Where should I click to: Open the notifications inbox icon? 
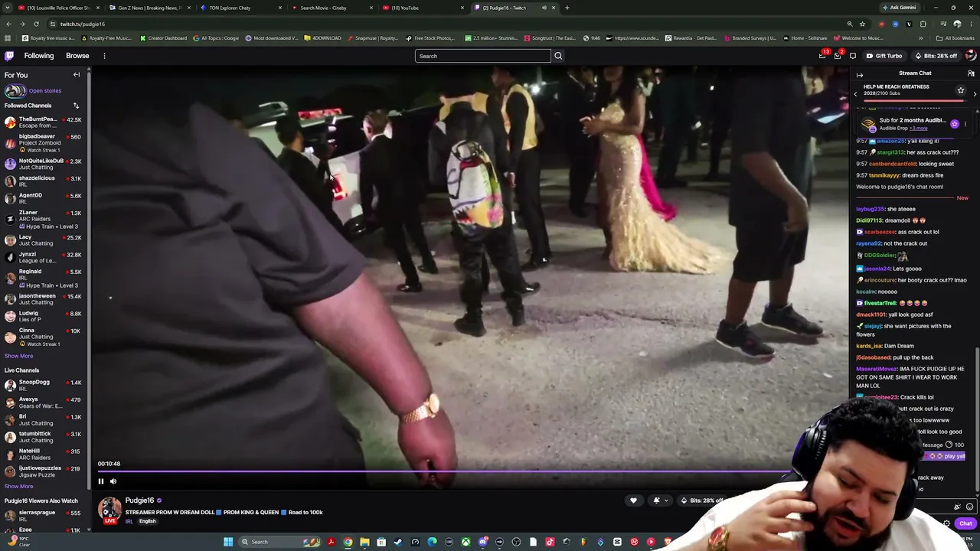[x=838, y=56]
